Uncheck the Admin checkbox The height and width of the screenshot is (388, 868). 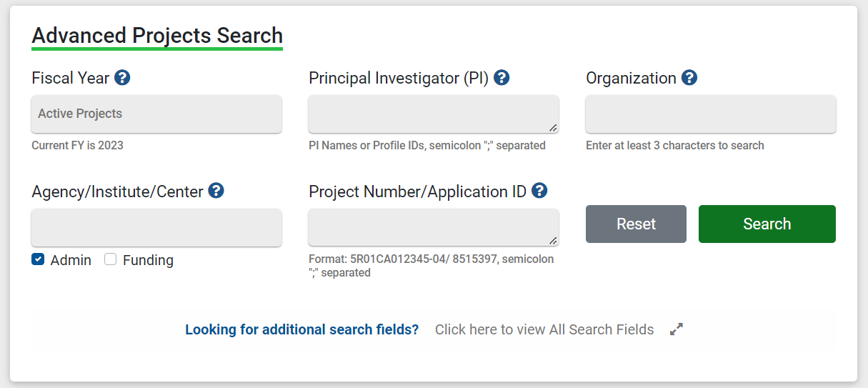coord(39,259)
